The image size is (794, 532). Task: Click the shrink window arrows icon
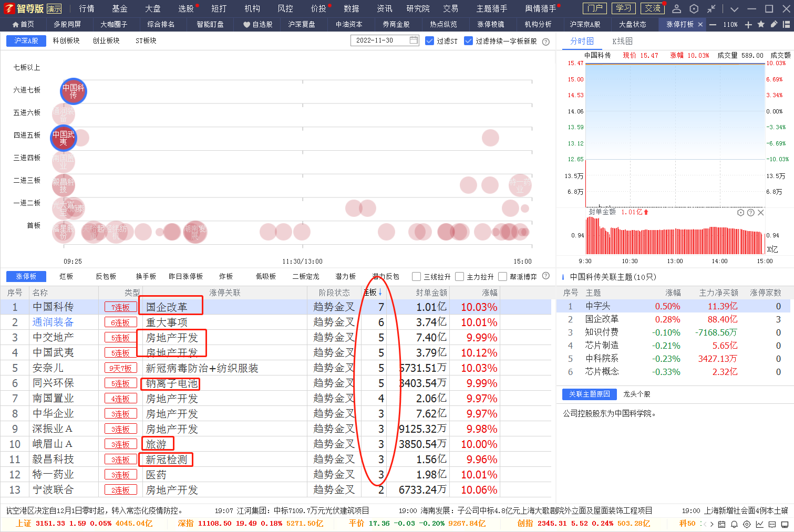(711, 8)
